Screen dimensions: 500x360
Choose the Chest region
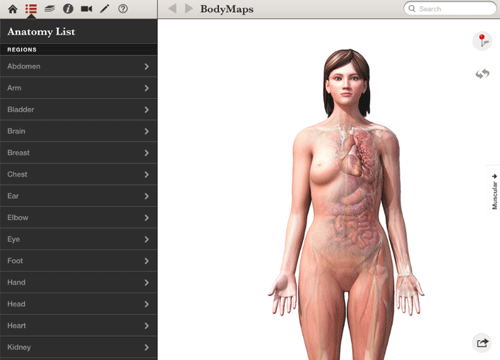click(79, 174)
